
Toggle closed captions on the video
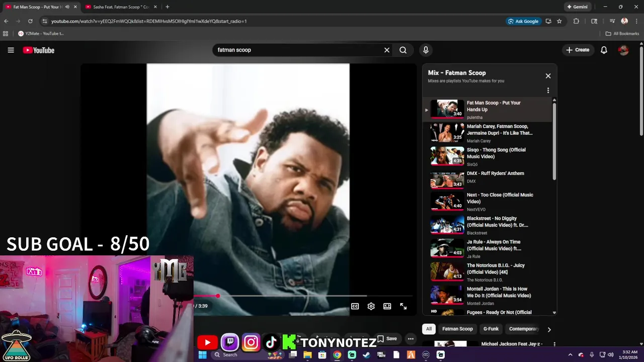coord(355,306)
